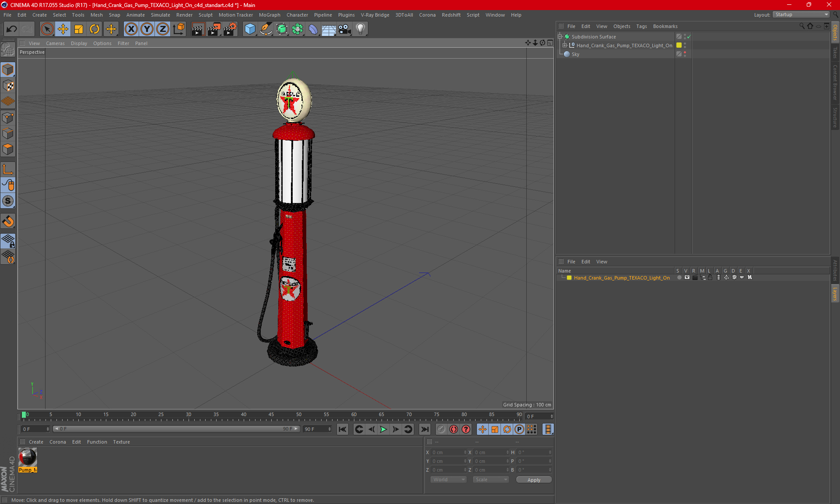Switch to Texture mode
The width and height of the screenshot is (840, 504).
8,86
